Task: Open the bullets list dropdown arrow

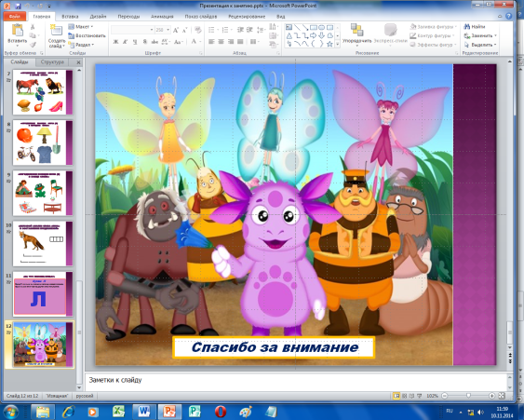Action: click(218, 30)
